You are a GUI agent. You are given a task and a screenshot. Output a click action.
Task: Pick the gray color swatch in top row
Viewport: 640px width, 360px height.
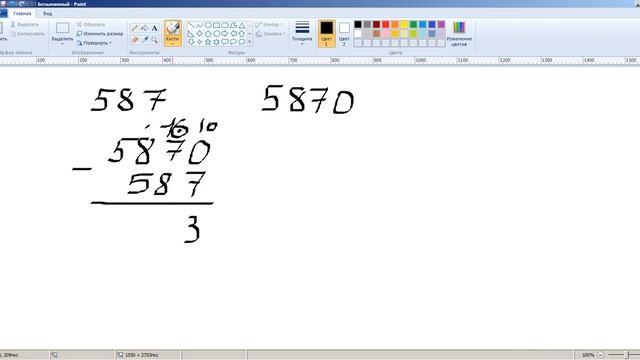tap(367, 24)
